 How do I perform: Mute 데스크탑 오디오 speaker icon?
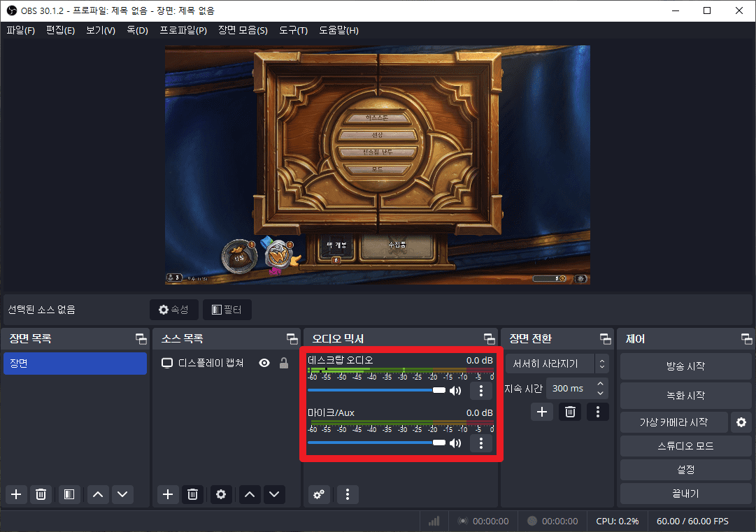(455, 391)
